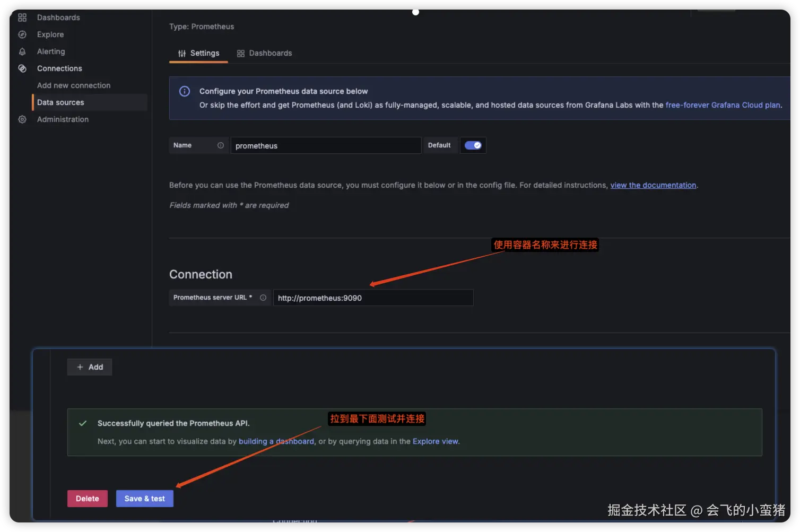This screenshot has height=532, width=800.
Task: Click the Configure your Prometheus data source below heading
Action: pos(283,91)
